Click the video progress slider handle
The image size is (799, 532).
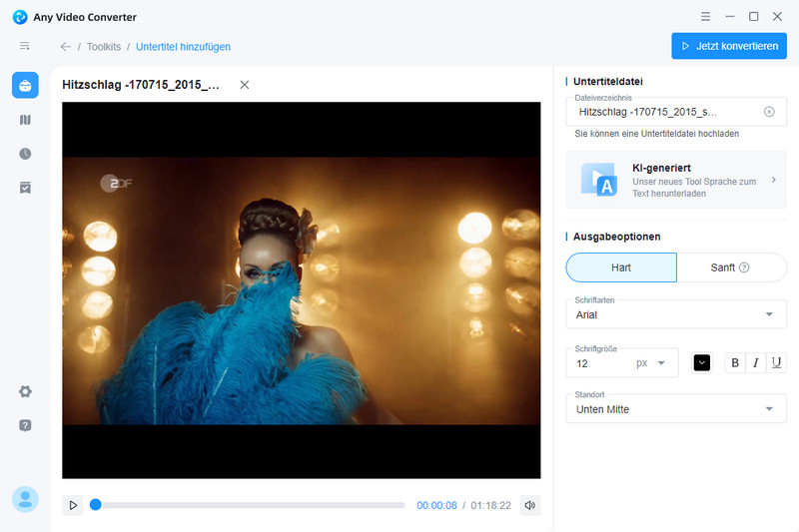[x=95, y=505]
